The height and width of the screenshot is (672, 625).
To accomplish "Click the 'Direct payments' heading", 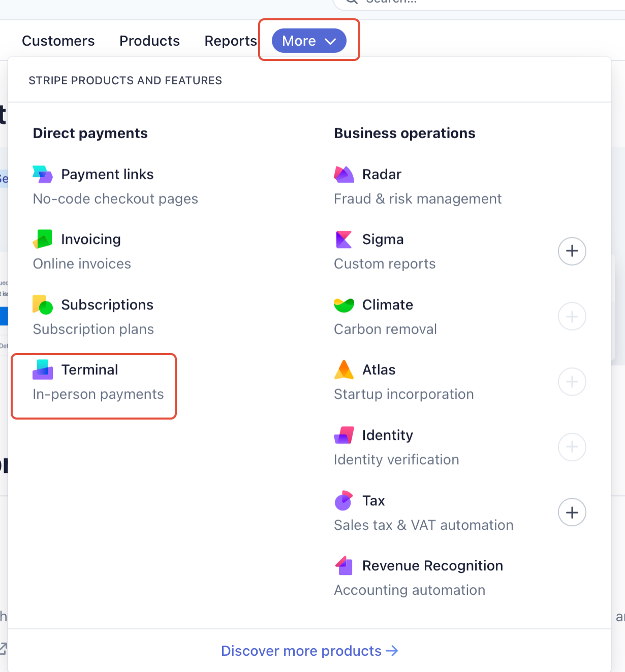I will click(x=90, y=133).
